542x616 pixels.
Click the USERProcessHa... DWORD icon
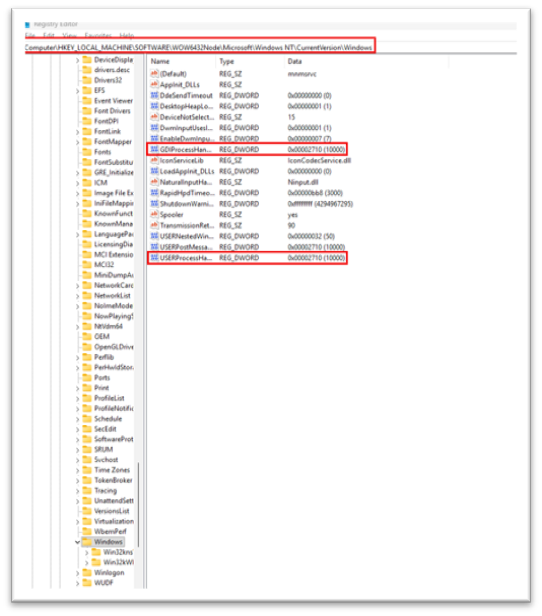click(154, 258)
